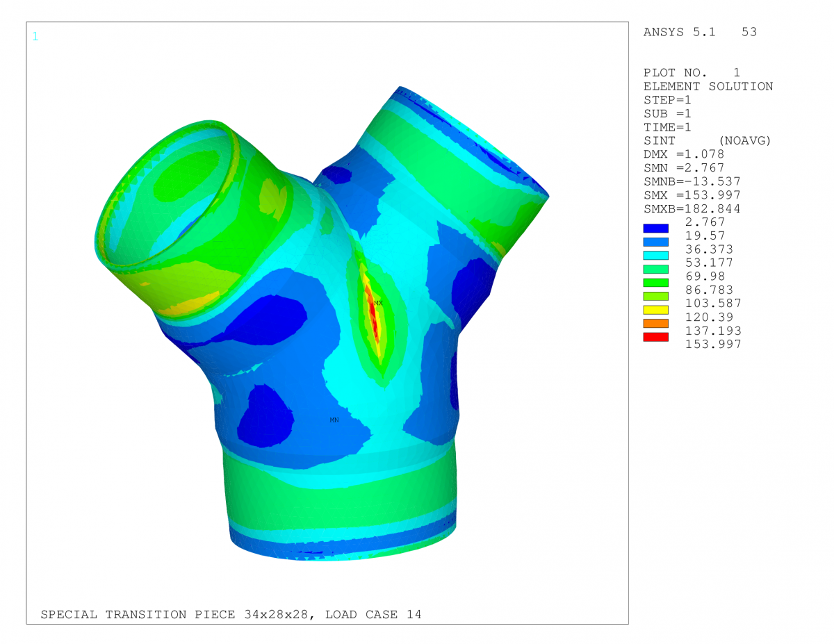
Task: Click the MN minimum stress marker
Action: pos(334,420)
